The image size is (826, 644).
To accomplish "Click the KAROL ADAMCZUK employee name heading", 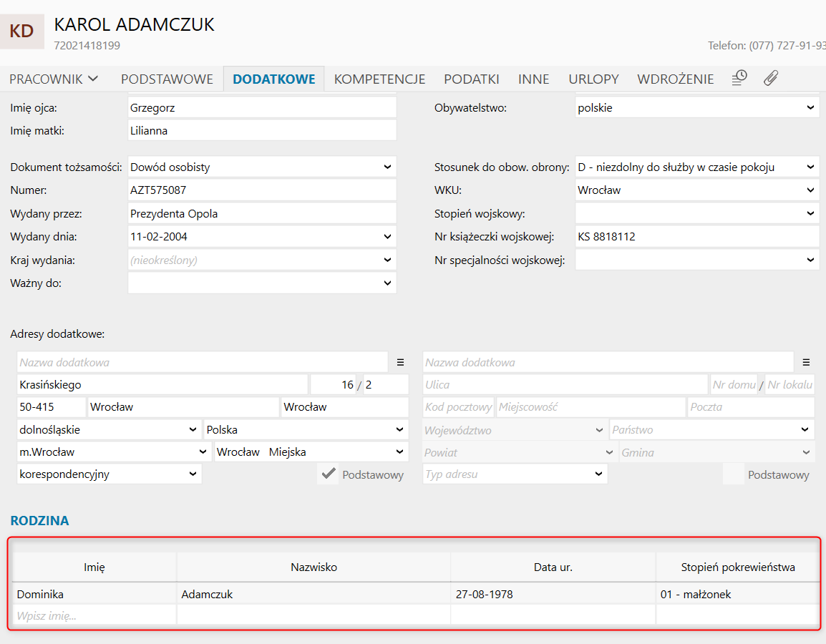I will [135, 25].
